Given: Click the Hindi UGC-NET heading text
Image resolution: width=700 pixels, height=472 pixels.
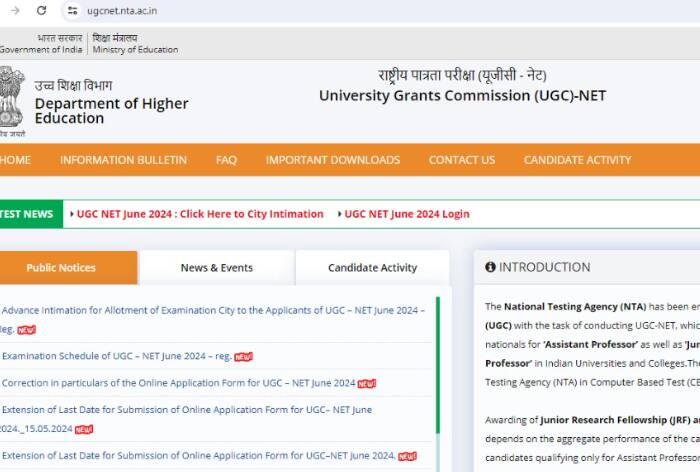Looking at the screenshot, I should (462, 75).
